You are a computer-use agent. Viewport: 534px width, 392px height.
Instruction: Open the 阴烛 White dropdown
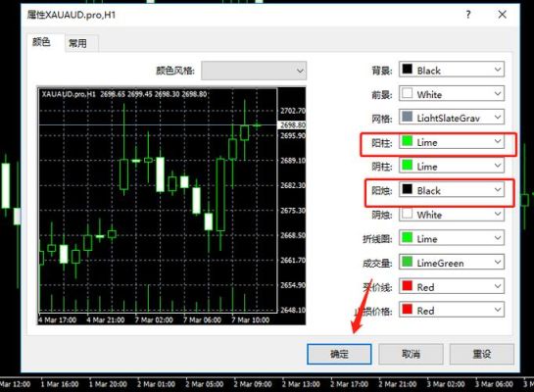pos(452,214)
